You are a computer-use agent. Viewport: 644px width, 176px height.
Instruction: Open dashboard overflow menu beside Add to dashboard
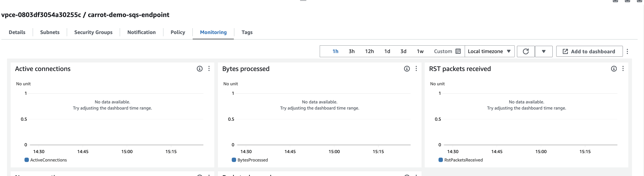click(x=627, y=51)
